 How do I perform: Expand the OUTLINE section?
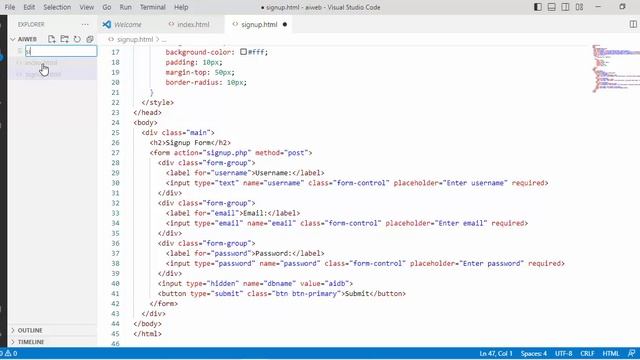(30, 330)
